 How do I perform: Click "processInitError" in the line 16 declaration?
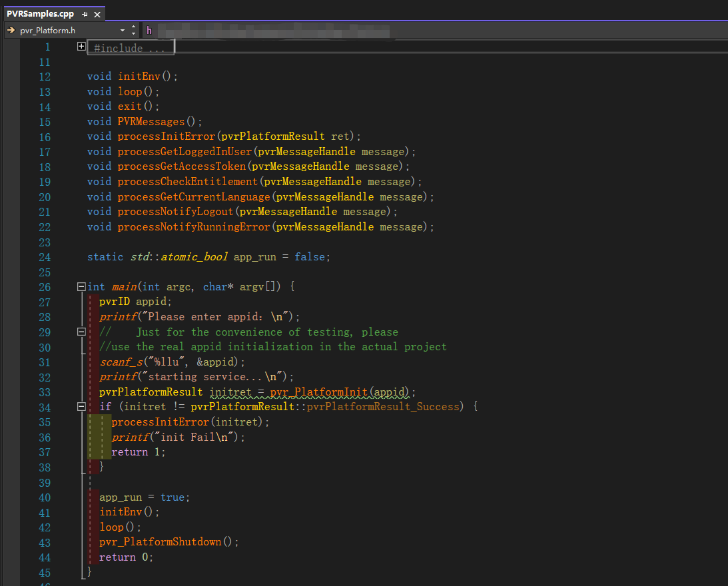pyautogui.click(x=167, y=137)
